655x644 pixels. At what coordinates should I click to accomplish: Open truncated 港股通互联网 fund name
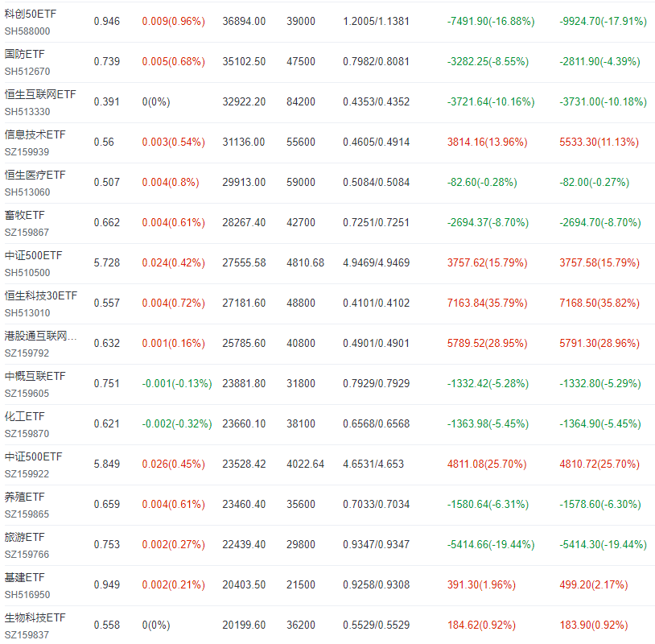pyautogui.click(x=40, y=336)
